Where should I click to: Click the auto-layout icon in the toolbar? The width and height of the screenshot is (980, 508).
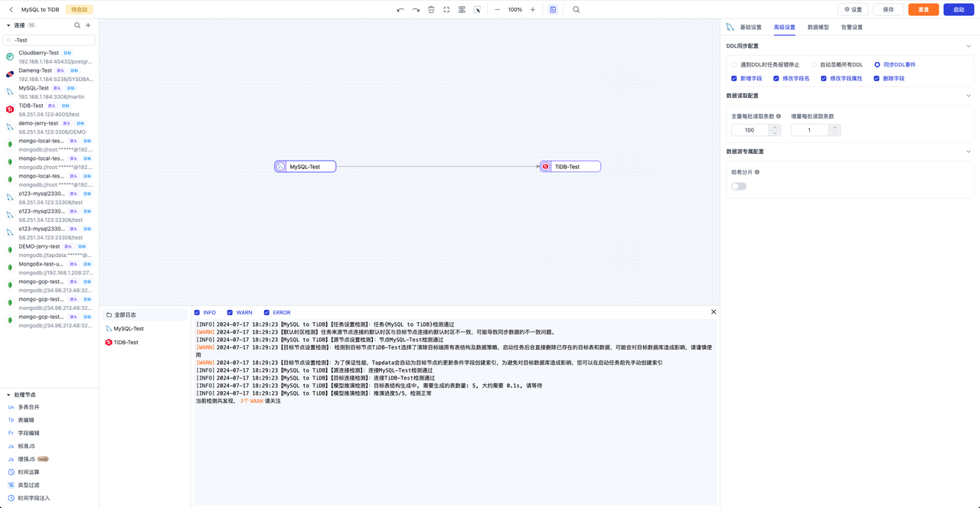point(462,9)
